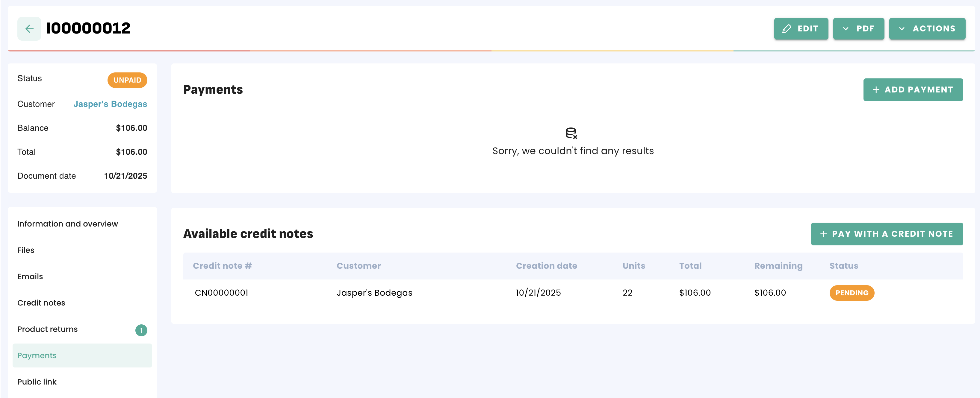Open the Public link section
Viewport: 980px width, 398px height.
point(37,382)
